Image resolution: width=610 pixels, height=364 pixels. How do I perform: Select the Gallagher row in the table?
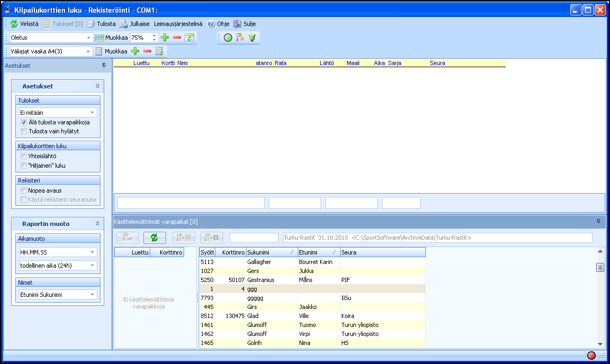(312, 262)
